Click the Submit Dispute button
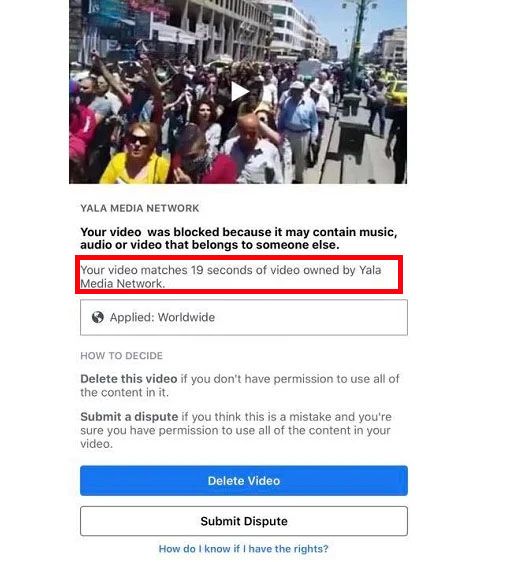The width and height of the screenshot is (508, 562). point(244,521)
